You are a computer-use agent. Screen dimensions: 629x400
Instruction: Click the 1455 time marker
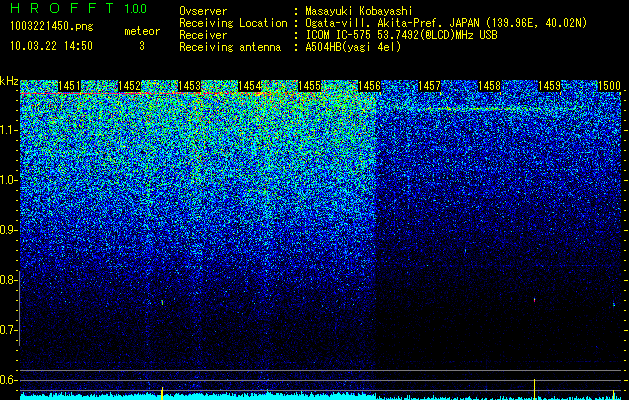click(309, 86)
